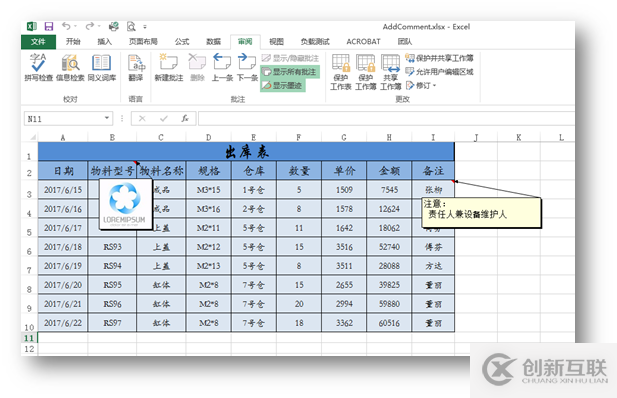
Task: Select the 审阅 Review tab
Action: click(x=245, y=42)
